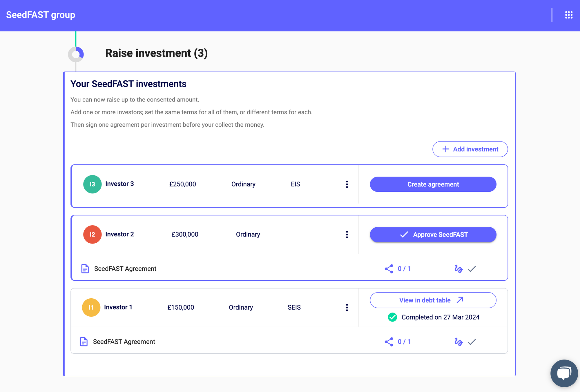Click share icon in Investor 1 agreement row
The height and width of the screenshot is (392, 580).
click(389, 342)
